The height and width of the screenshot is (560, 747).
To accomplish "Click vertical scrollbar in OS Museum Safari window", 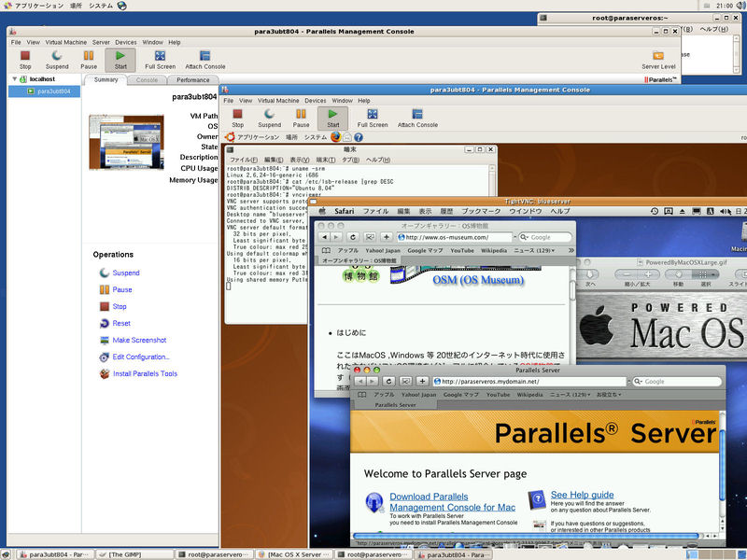I will (x=571, y=290).
